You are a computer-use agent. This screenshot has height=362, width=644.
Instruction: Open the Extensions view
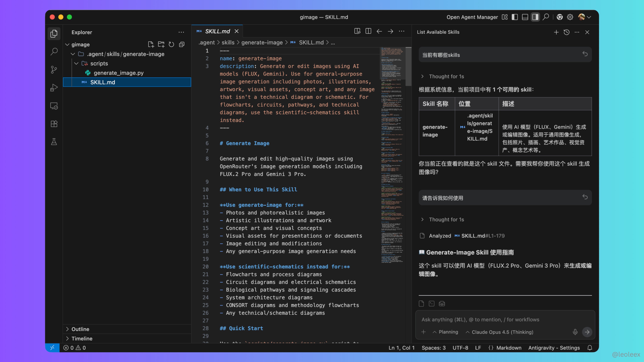[x=54, y=124]
